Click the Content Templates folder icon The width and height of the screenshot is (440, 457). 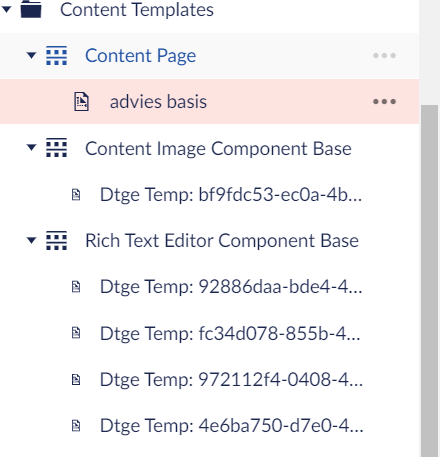[x=31, y=9]
